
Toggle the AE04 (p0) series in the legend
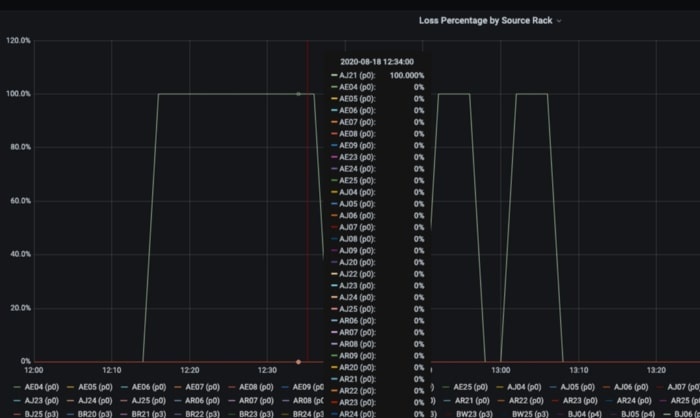43,386
